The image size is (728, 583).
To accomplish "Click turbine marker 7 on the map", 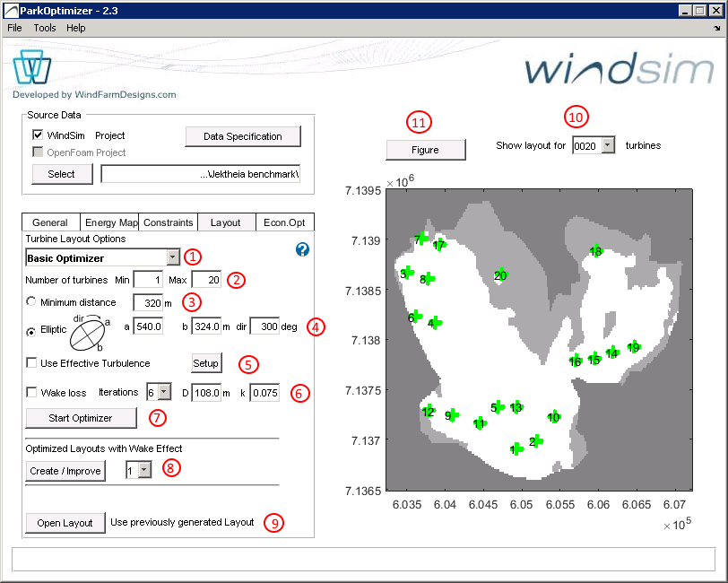I will pos(421,239).
